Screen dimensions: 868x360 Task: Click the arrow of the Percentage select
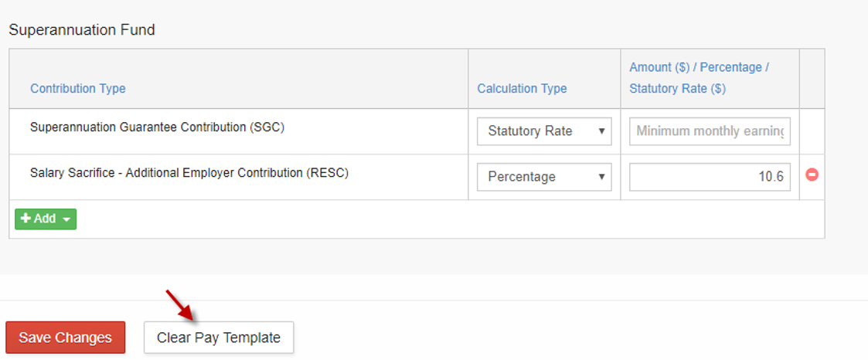pos(601,177)
